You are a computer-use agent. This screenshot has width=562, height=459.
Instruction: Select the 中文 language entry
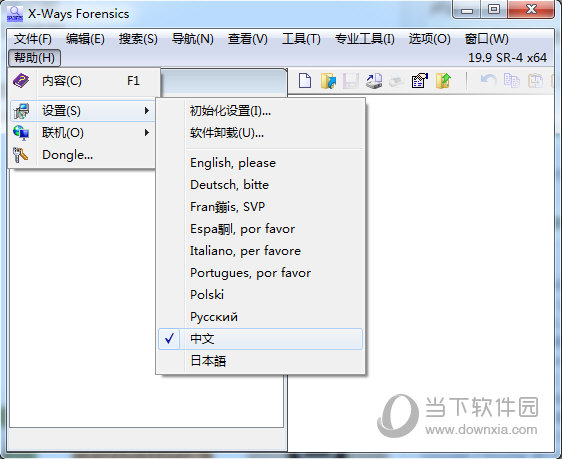point(261,339)
